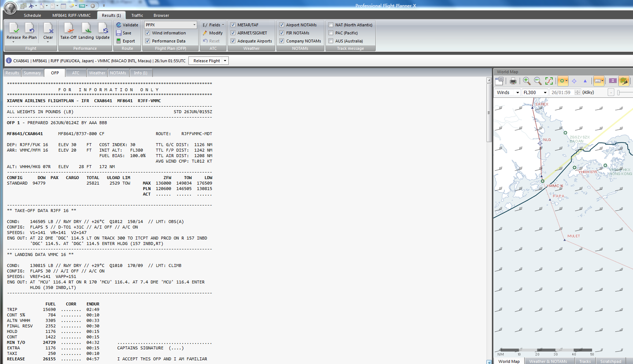633x364 pixels.
Task: Toggle the waypoint crosshair map icon
Action: pos(574,81)
